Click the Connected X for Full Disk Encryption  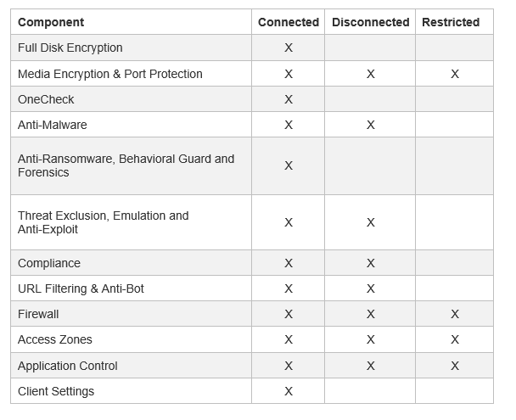click(289, 48)
